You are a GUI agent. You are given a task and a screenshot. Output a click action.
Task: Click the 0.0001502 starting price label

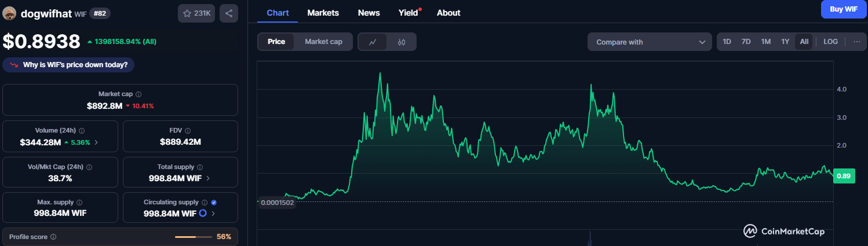click(x=277, y=203)
